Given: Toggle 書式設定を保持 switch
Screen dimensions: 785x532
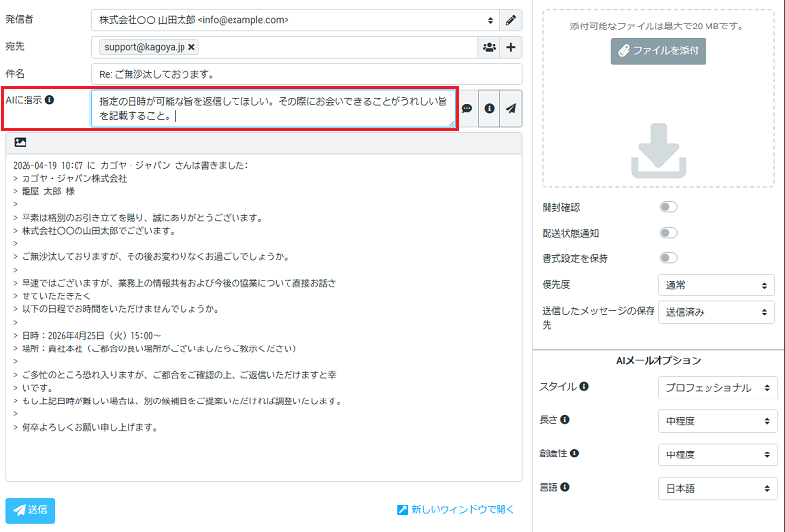Looking at the screenshot, I should coord(668,258).
